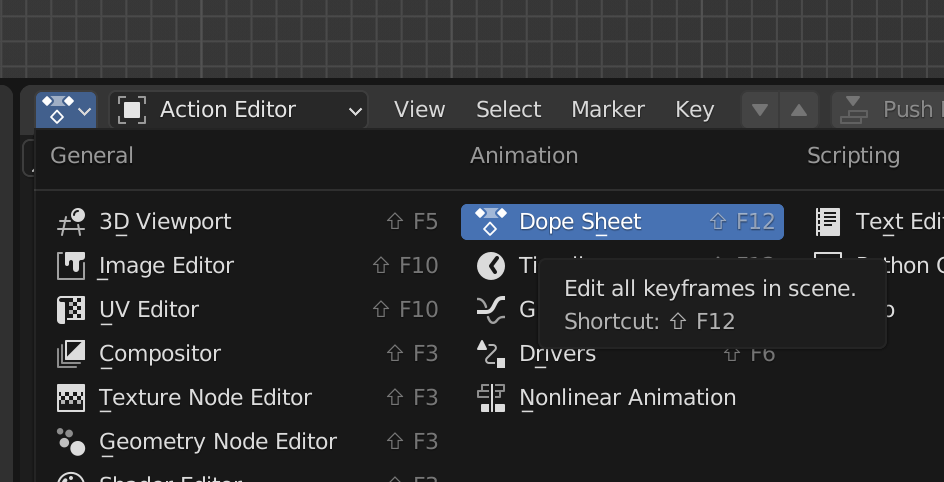
Task: Switch to the UV Editor icon
Action: tap(72, 310)
